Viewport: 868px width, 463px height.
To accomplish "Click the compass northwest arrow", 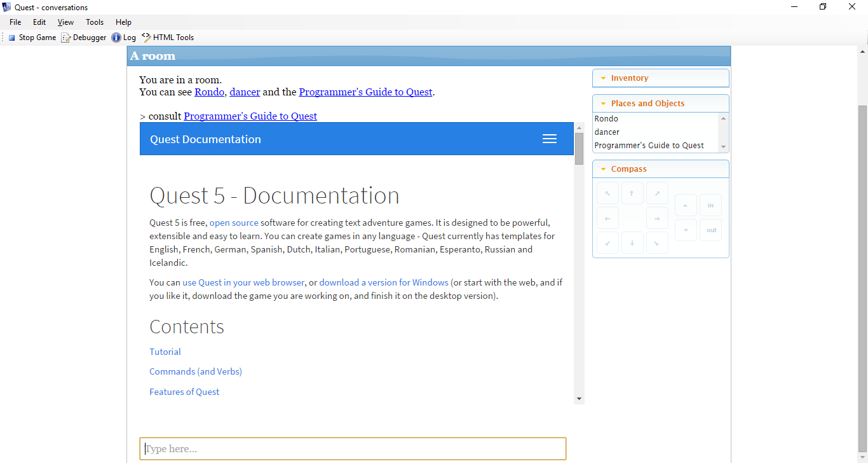I will [607, 193].
